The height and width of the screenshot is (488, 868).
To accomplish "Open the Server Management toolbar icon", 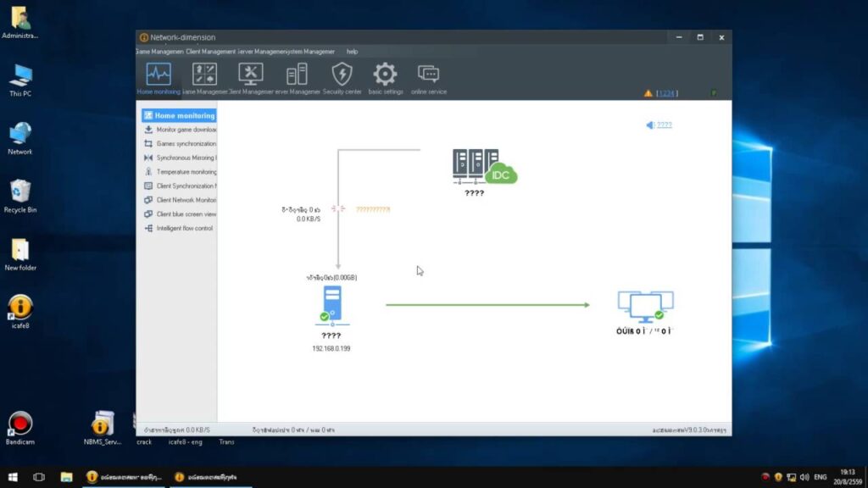I will pyautogui.click(x=298, y=78).
